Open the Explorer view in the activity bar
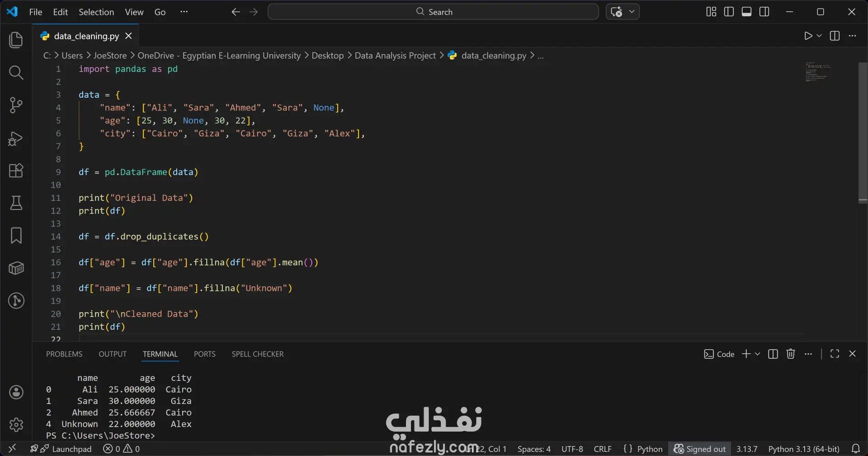Screen dimensions: 868x456 (16, 40)
